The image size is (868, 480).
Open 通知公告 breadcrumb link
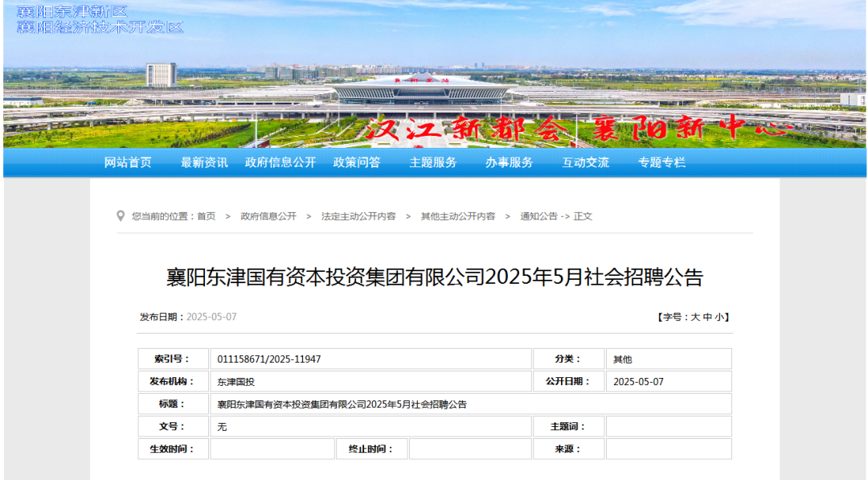[538, 216]
